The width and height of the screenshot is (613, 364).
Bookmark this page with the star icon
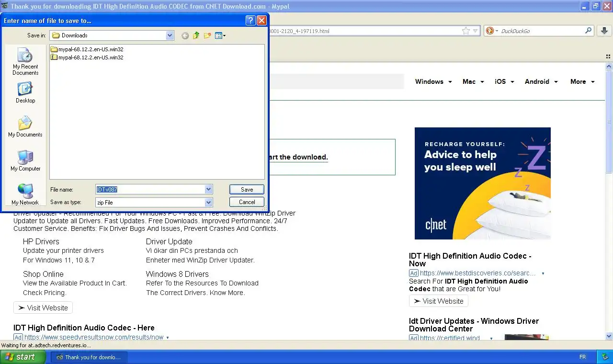(465, 31)
